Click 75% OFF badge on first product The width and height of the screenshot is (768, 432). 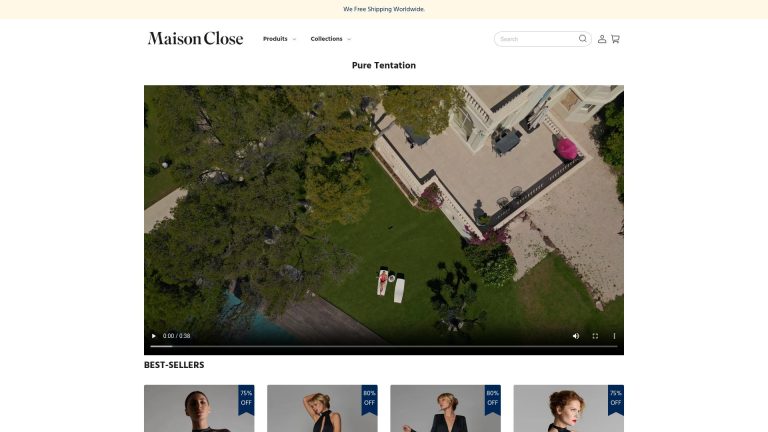click(x=246, y=397)
